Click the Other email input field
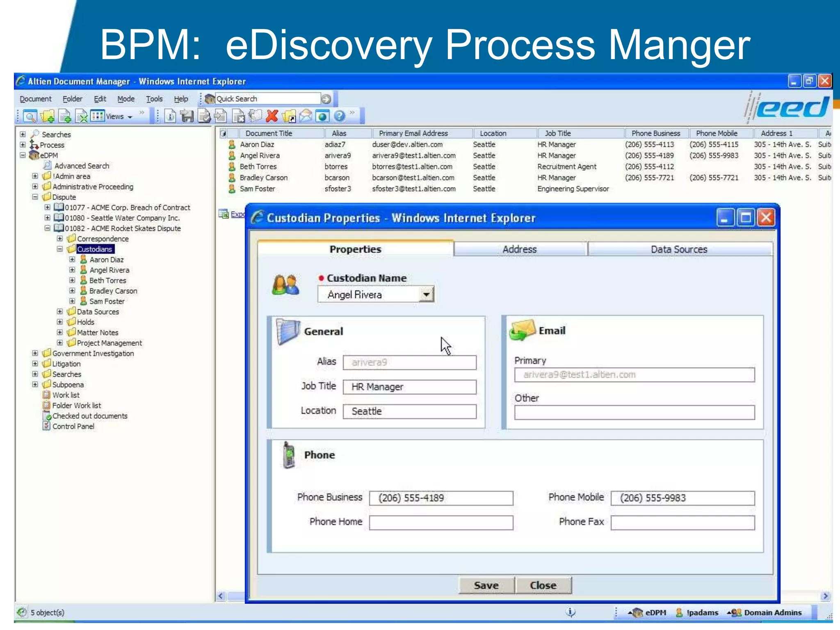The width and height of the screenshot is (840, 630). [635, 413]
